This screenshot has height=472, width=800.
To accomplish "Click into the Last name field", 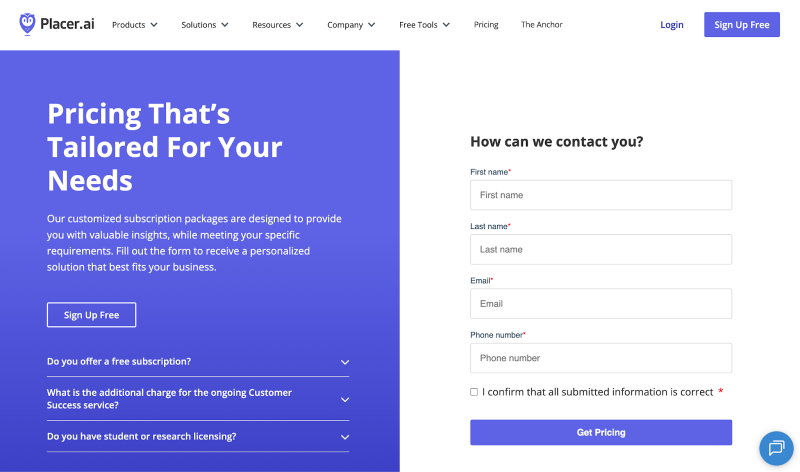I will [601, 249].
